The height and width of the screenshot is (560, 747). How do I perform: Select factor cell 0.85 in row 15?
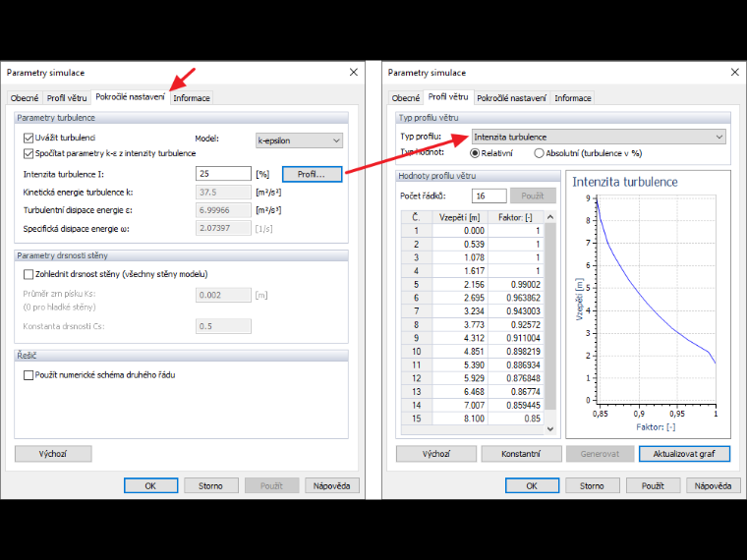(515, 419)
